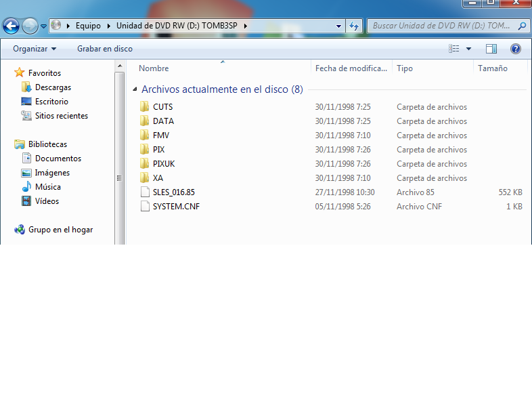Open the Vídeos library

pyautogui.click(x=47, y=201)
